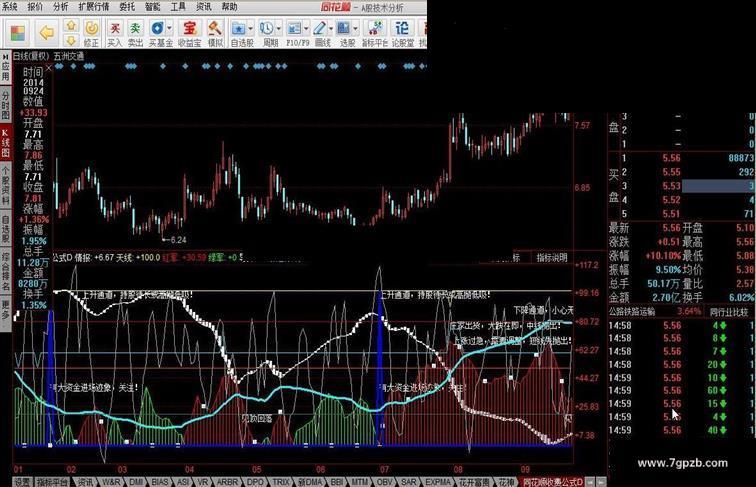Open 个股资料 side tab
This screenshot has width=756, height=487.
click(x=6, y=185)
